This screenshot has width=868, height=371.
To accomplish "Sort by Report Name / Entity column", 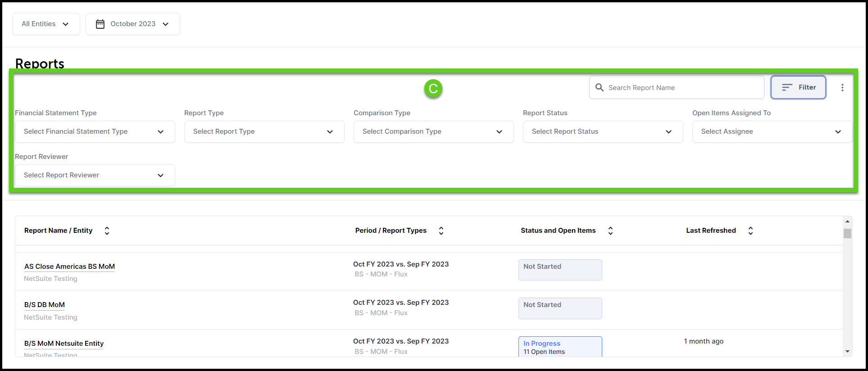I will click(x=107, y=231).
